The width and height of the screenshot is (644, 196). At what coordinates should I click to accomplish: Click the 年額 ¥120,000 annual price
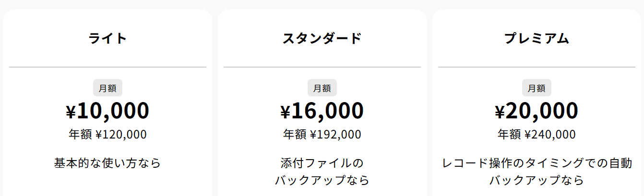point(107,135)
